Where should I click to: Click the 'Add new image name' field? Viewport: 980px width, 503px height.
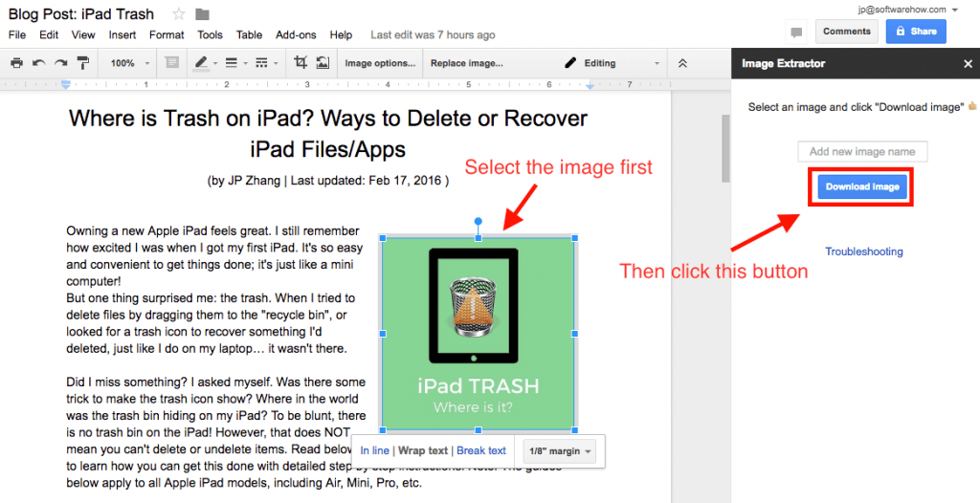point(862,151)
